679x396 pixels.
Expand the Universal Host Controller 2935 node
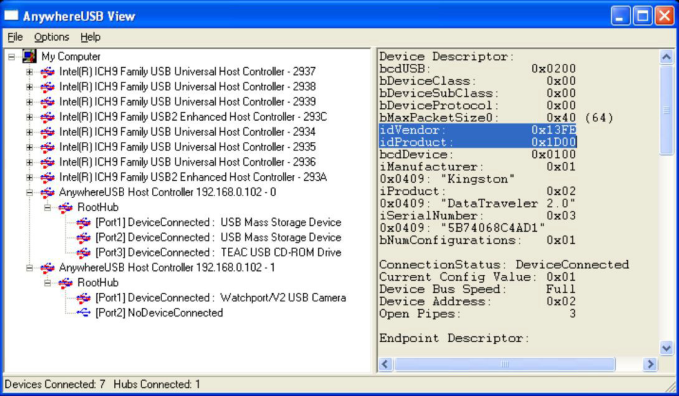coord(29,147)
